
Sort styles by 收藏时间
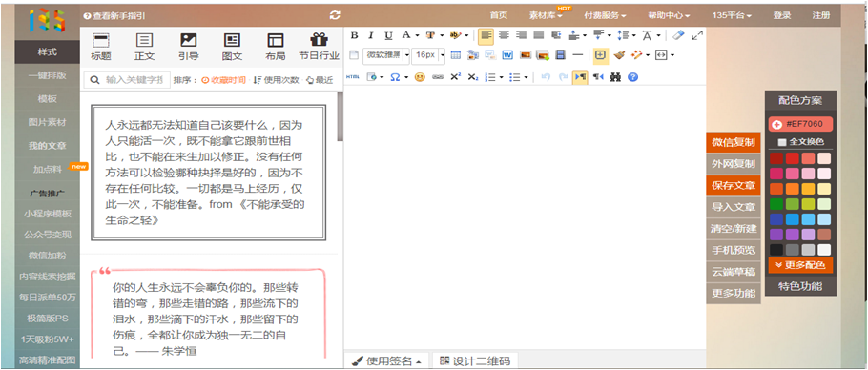223,80
